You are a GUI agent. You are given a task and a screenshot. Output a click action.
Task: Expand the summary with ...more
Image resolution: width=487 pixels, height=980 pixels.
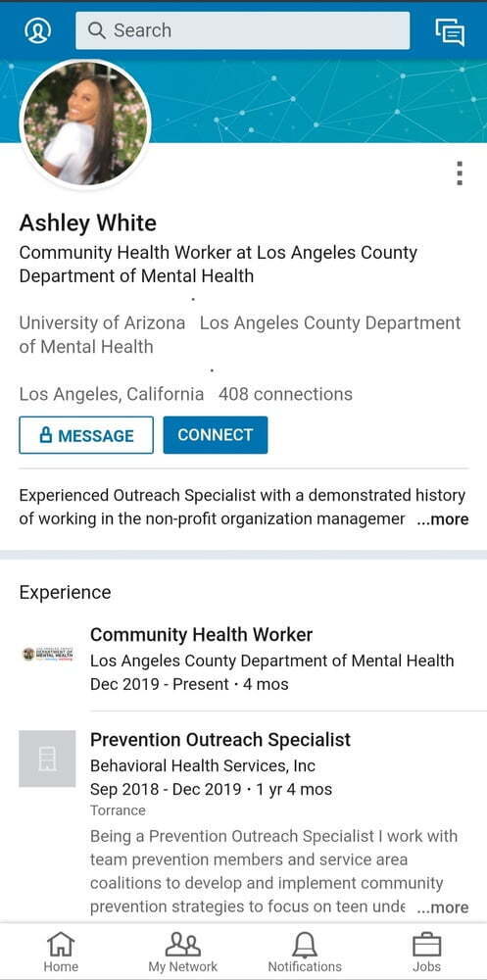pyautogui.click(x=443, y=519)
